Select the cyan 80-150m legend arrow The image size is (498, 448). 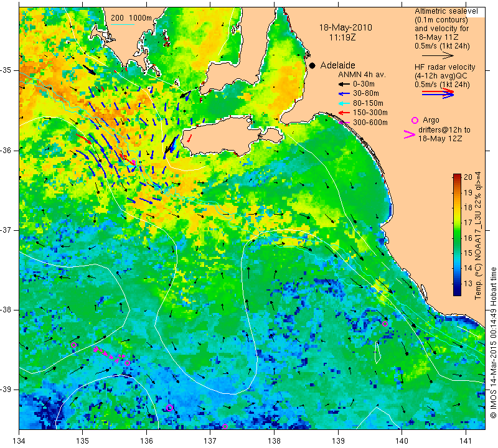point(344,103)
